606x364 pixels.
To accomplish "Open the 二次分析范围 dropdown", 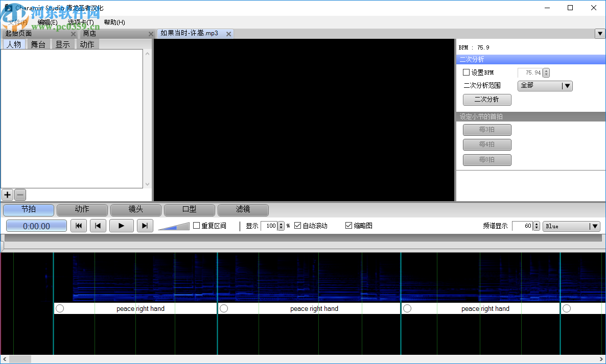I will (545, 86).
